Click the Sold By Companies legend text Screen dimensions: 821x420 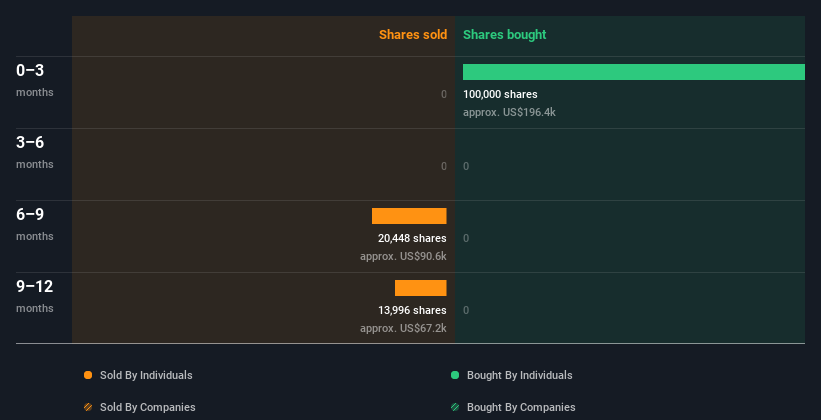pyautogui.click(x=148, y=407)
